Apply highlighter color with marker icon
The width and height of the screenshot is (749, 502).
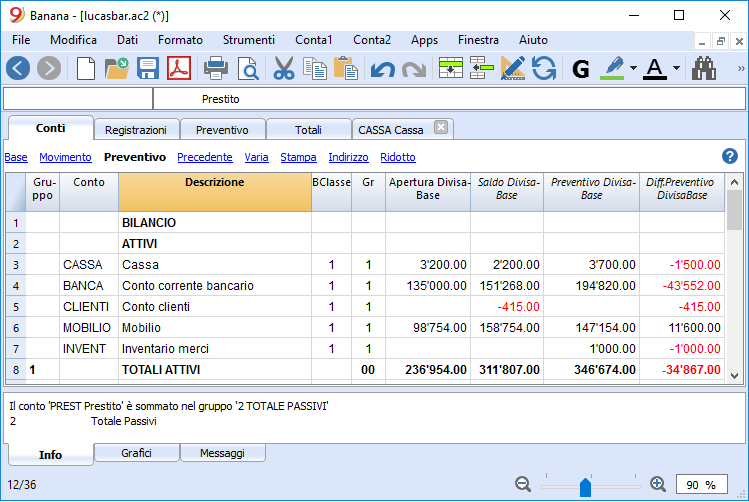[613, 68]
